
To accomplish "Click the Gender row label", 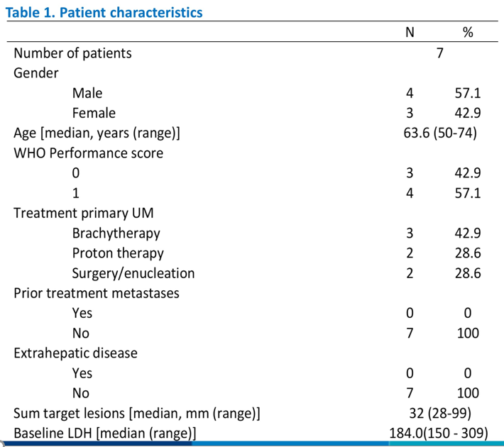I will click(x=36, y=73).
